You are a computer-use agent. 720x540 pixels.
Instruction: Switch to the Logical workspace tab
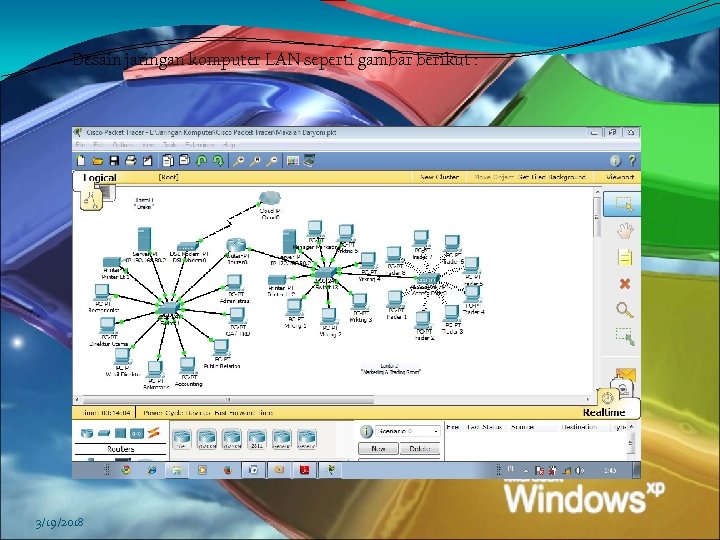tap(100, 178)
